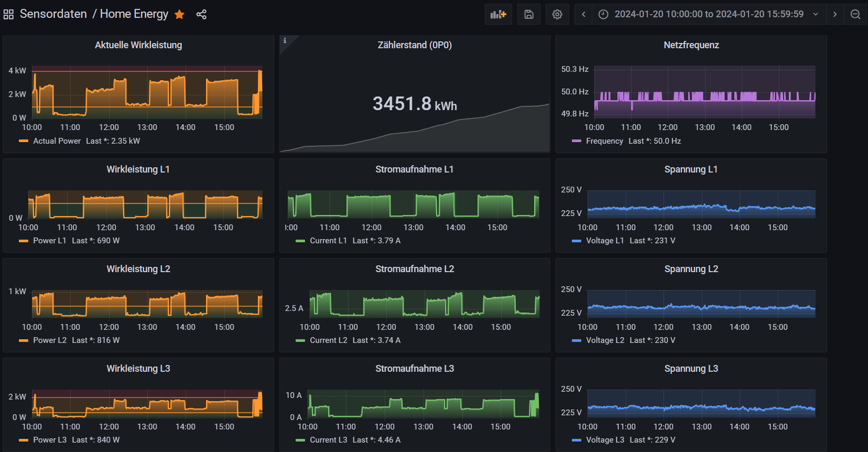Toggle Current L2 legend series
This screenshot has width=868, height=452.
click(x=329, y=340)
